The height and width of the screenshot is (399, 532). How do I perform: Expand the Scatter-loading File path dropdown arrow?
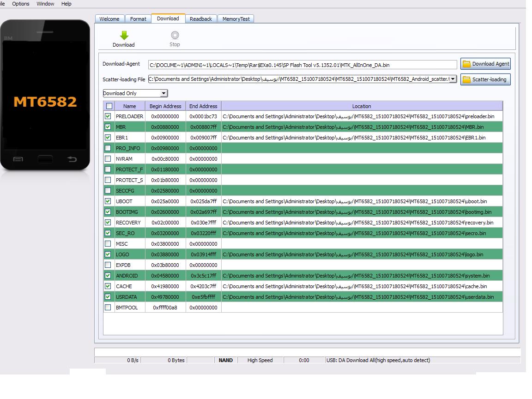point(453,79)
